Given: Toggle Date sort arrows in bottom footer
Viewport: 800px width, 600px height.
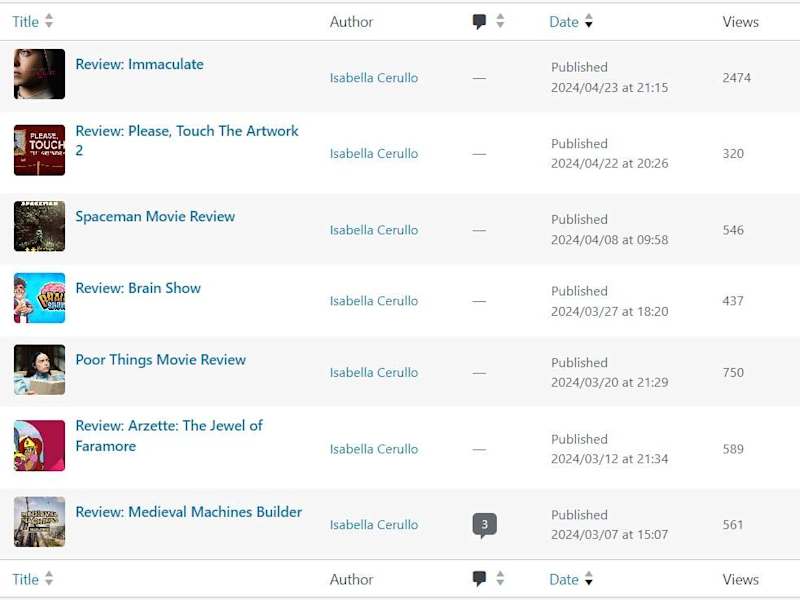Looking at the screenshot, I should click(x=589, y=578).
